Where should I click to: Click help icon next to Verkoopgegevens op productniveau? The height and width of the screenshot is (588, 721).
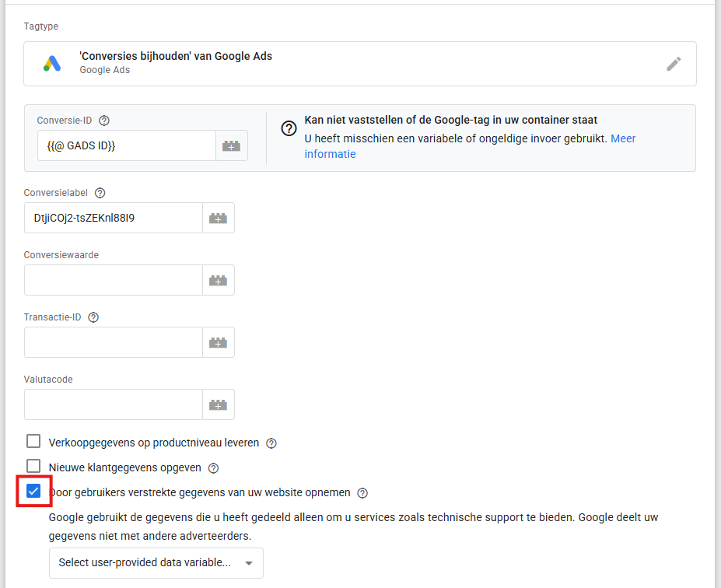(x=271, y=443)
